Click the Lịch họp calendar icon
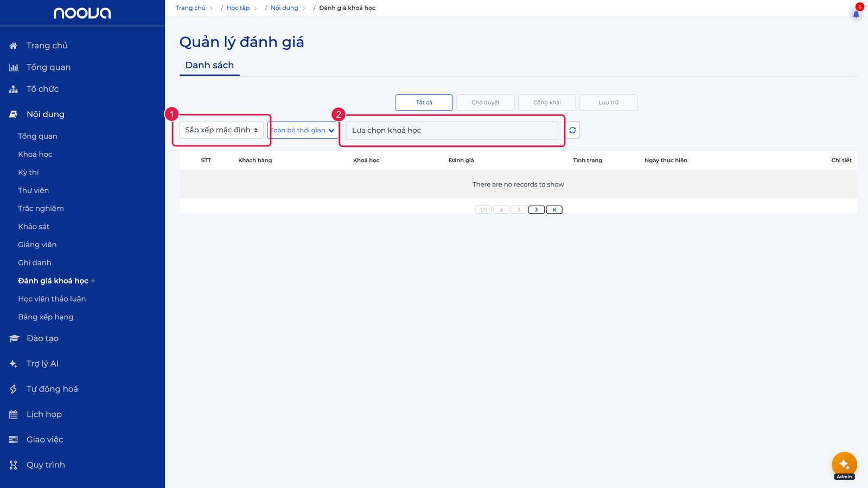868x488 pixels. (14, 414)
